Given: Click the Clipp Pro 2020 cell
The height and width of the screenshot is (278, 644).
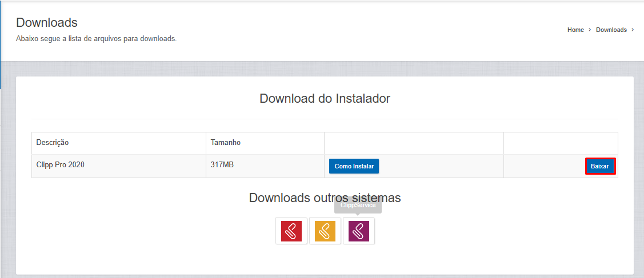Looking at the screenshot, I should pyautogui.click(x=61, y=165).
